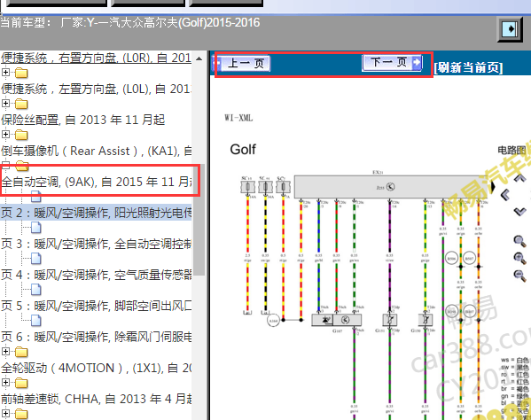Select 便捷系统，左置方向盘 (L0L) entry
This screenshot has width=531, height=420.
(x=96, y=89)
